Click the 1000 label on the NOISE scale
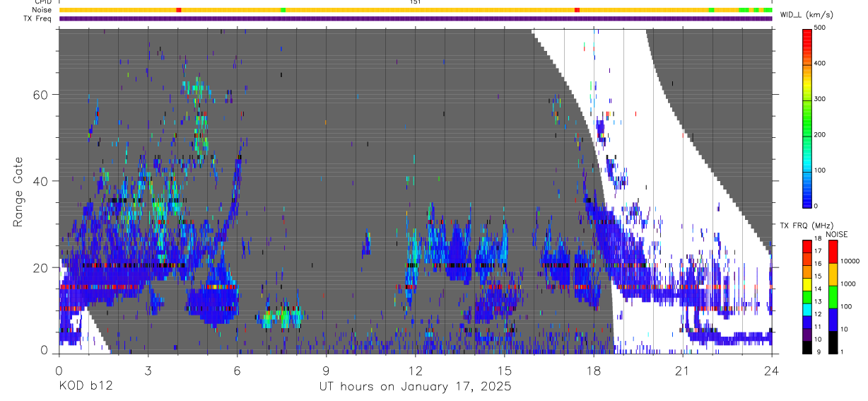Screen dimensions: 868x401 click(x=849, y=284)
